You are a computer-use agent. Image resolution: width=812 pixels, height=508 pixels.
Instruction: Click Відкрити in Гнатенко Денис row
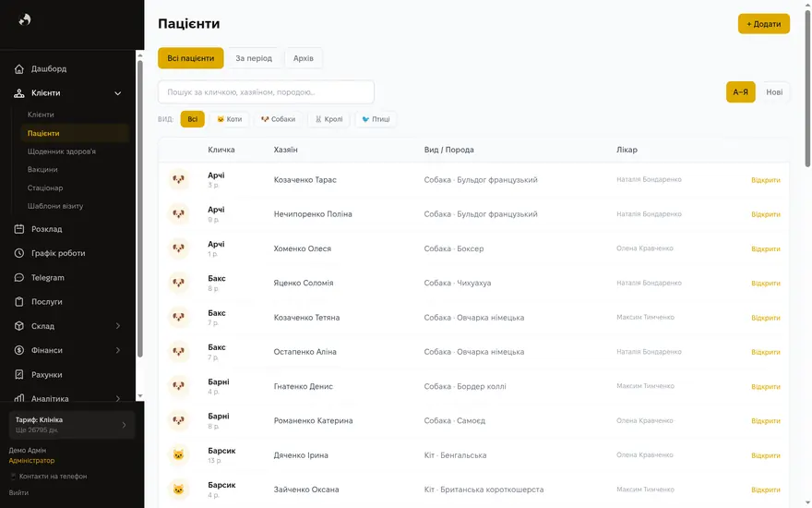[765, 386]
